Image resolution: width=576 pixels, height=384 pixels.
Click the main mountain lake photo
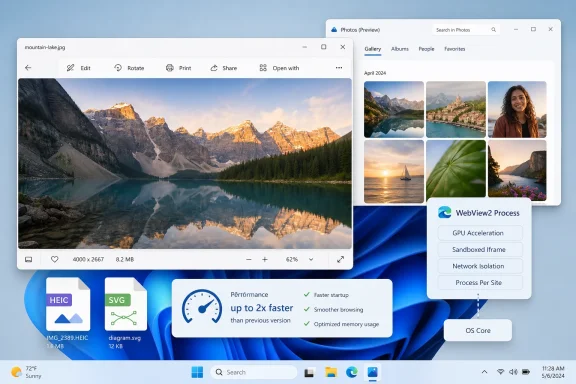click(x=185, y=164)
